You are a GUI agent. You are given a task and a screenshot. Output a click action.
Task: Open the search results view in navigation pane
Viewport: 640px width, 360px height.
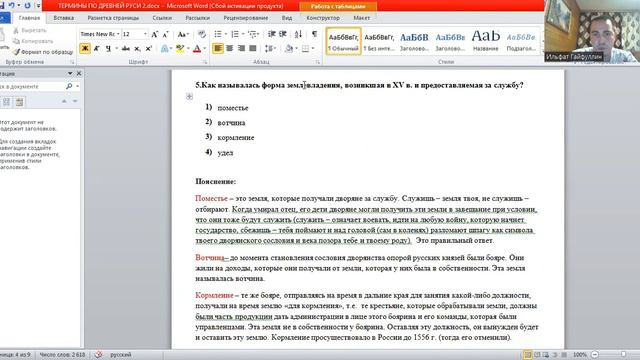point(19,102)
